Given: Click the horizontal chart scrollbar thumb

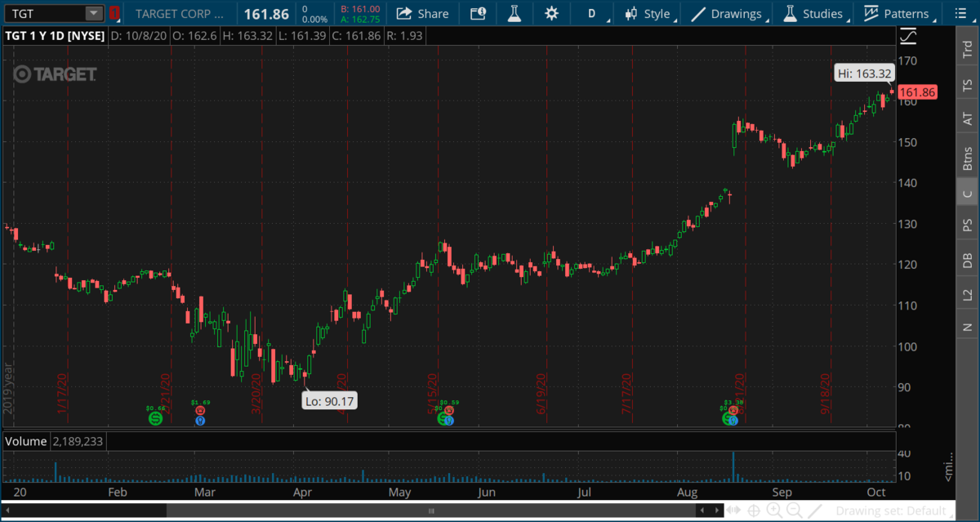Looking at the screenshot, I should coord(431,511).
